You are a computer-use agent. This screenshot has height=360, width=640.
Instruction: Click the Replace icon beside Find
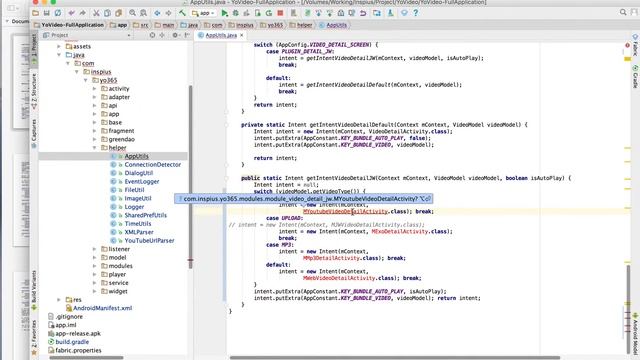(144, 13)
